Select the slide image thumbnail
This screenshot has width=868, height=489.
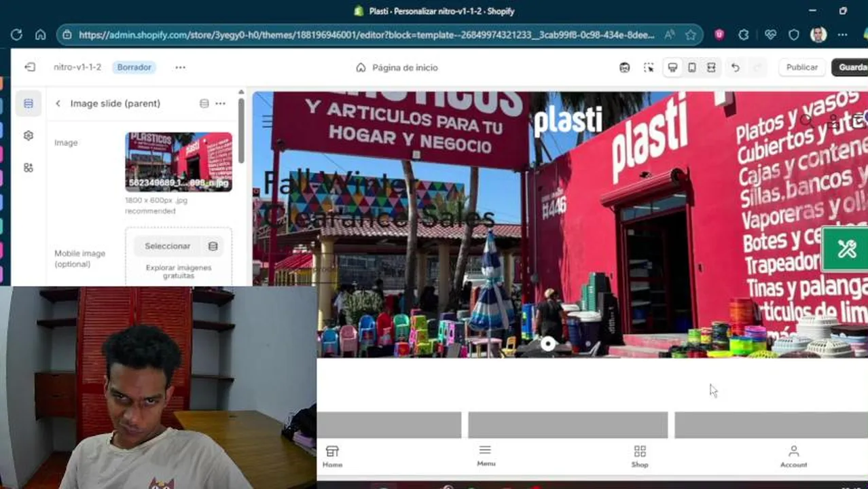point(179,162)
